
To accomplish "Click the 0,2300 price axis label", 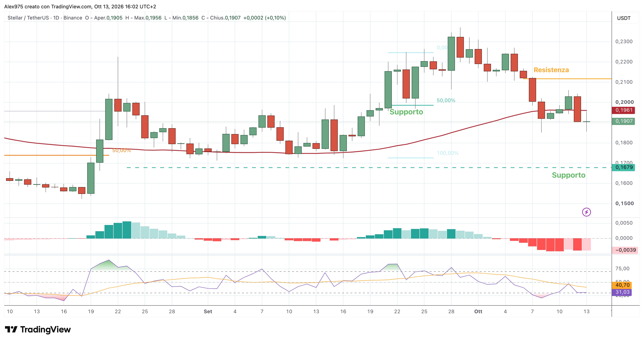I will click(624, 41).
